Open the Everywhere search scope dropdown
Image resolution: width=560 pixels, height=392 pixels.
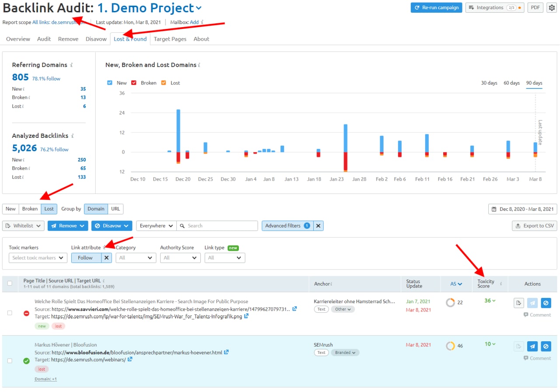coord(156,226)
